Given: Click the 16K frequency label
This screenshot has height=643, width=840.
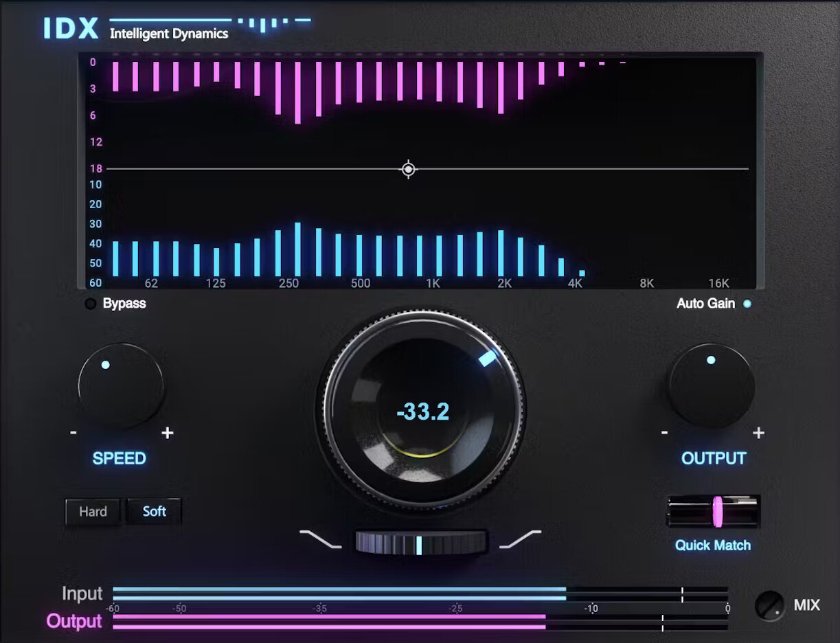Looking at the screenshot, I should point(718,283).
